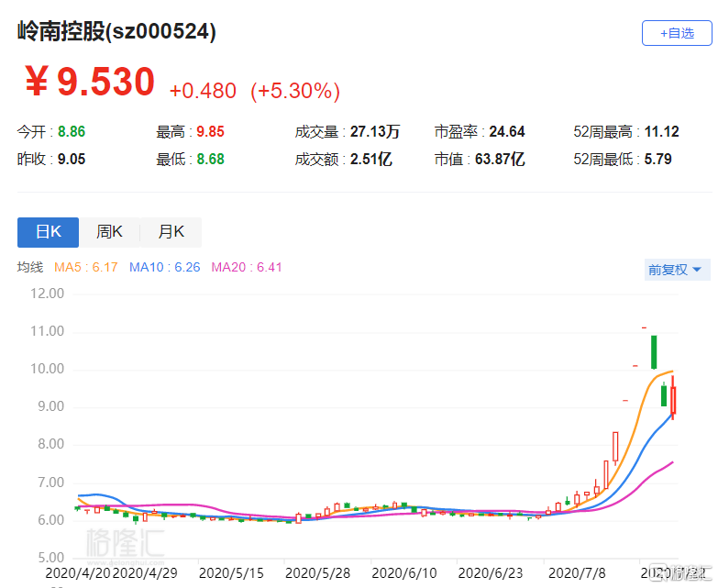Image resolution: width=718 pixels, height=588 pixels.
Task: Click the 52周最高 value 11.12
Action: coord(662,132)
